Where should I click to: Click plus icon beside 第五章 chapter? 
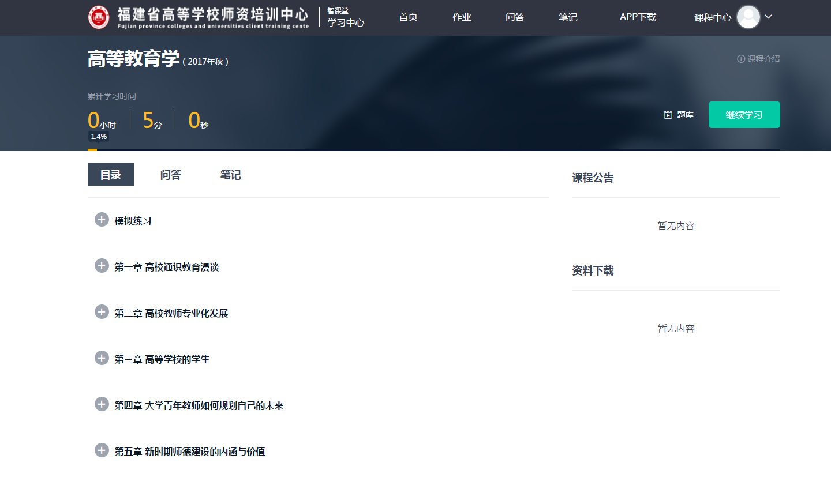102,450
